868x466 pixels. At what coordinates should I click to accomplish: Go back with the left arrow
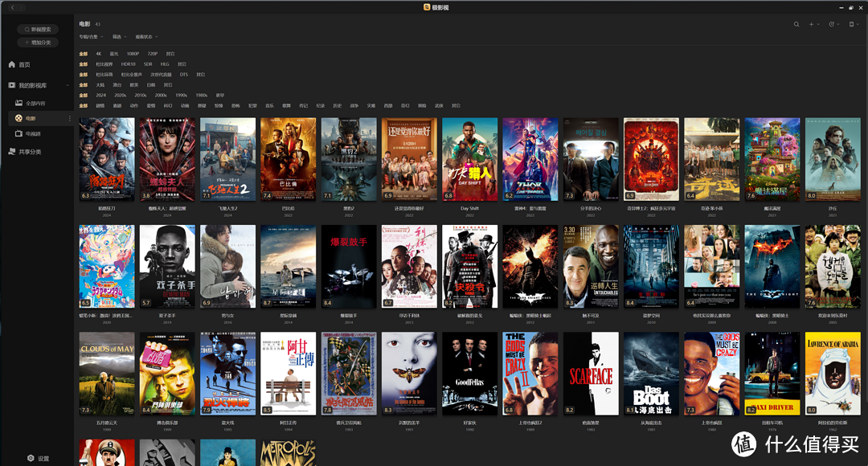pos(12,7)
